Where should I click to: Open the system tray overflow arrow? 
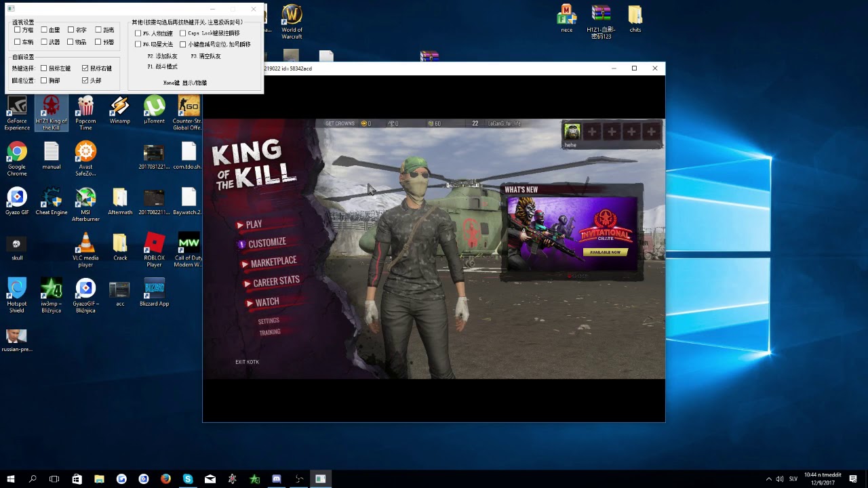768,479
